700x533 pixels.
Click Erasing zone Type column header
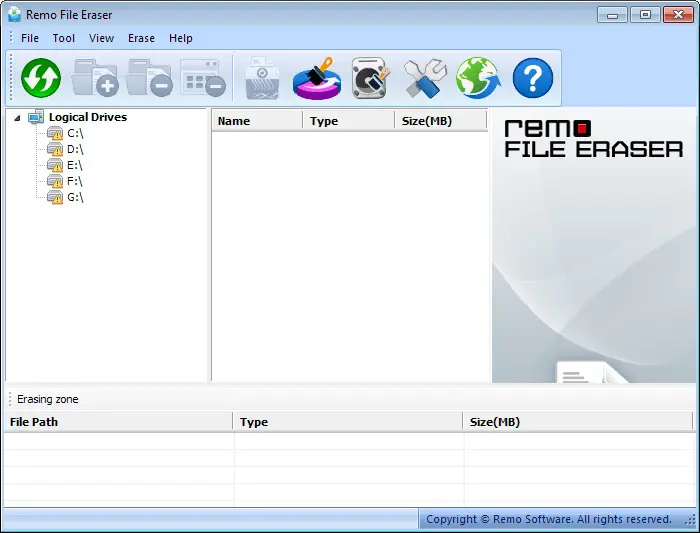click(348, 422)
